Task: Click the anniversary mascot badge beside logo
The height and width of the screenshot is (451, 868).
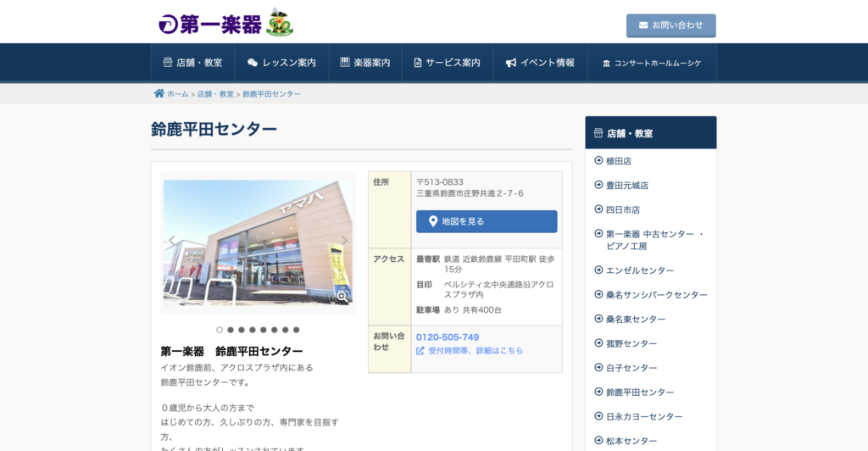Action: click(x=280, y=23)
